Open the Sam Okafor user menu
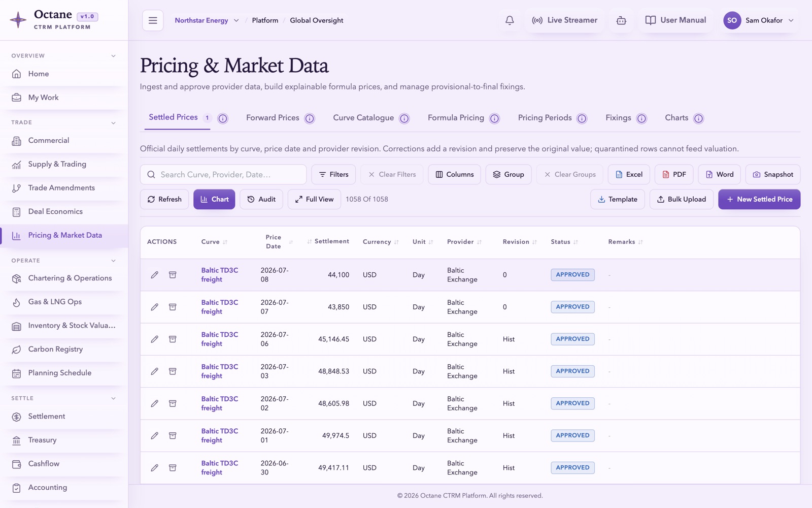This screenshot has width=812, height=508. pyautogui.click(x=759, y=20)
